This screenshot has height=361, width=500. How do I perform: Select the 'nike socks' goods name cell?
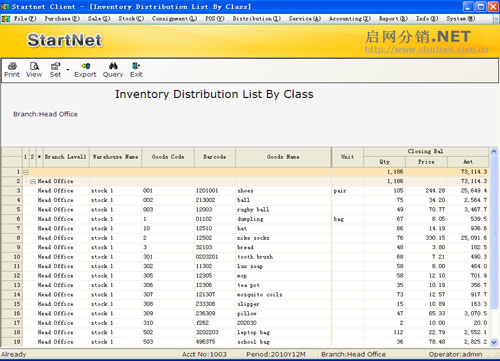(283, 238)
